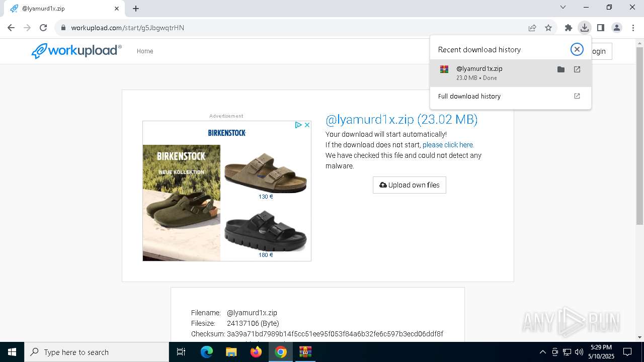
Task: Click the WinRAR archive icon of download
Action: tap(444, 69)
